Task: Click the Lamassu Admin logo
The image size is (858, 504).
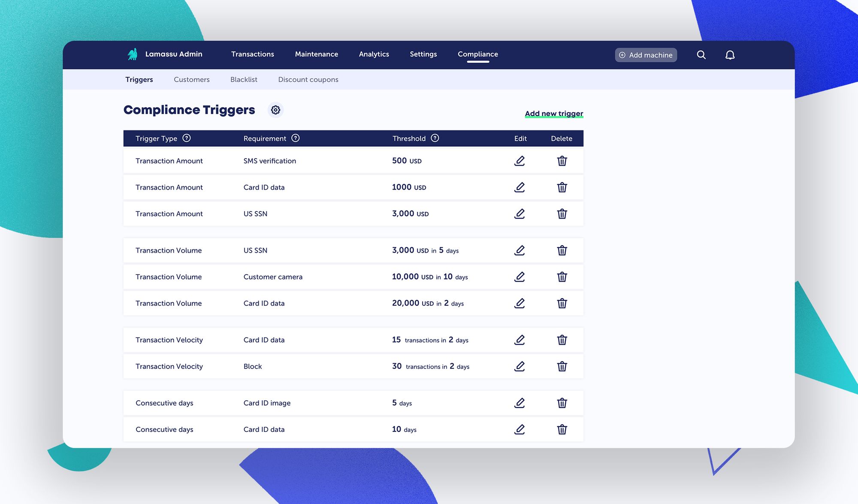Action: 133,54
